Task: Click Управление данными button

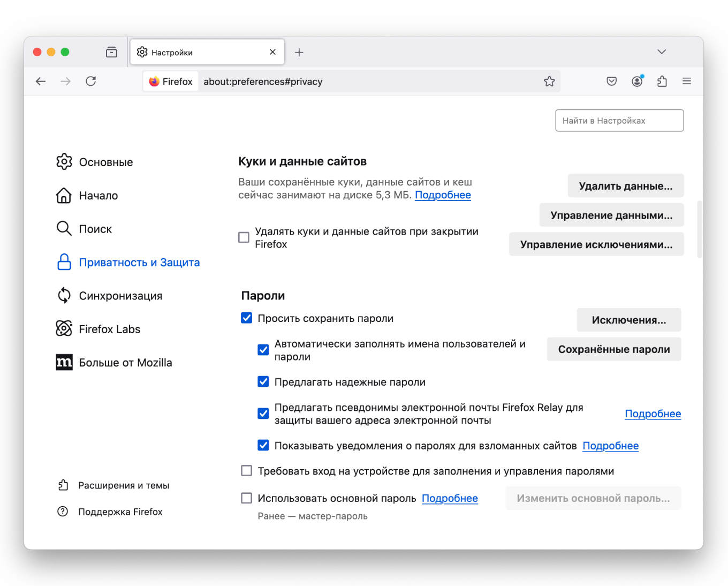Action: point(611,215)
